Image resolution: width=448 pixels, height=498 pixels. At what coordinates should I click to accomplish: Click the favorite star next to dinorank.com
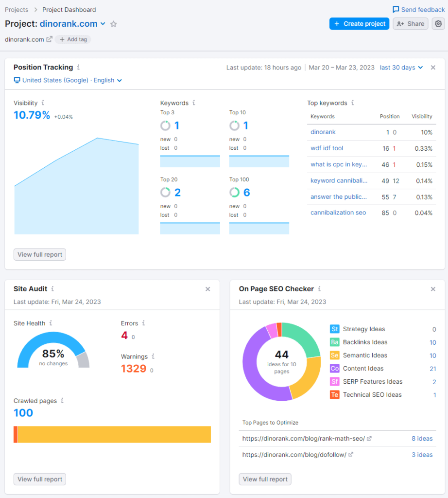(x=113, y=24)
